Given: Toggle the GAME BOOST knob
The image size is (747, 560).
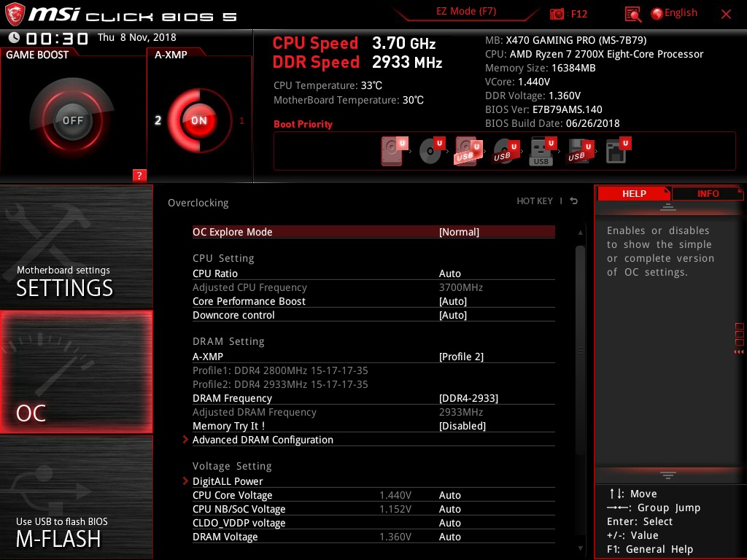Looking at the screenshot, I should (x=72, y=120).
